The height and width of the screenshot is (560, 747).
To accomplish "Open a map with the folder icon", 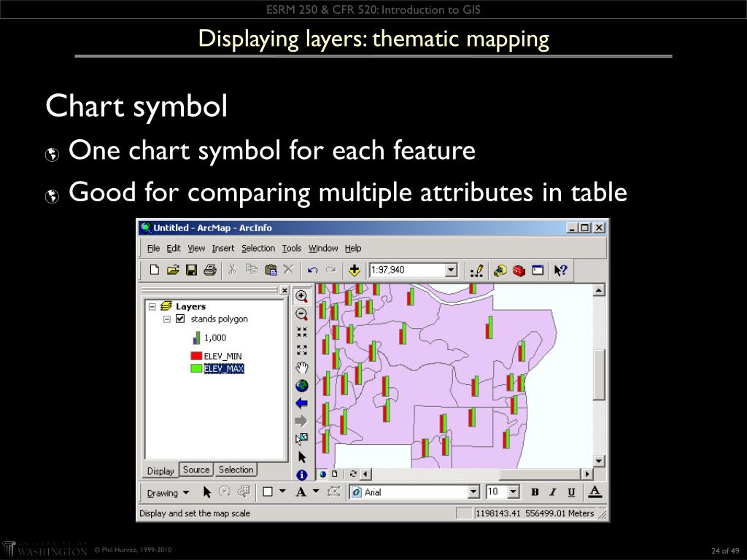I will point(173,270).
